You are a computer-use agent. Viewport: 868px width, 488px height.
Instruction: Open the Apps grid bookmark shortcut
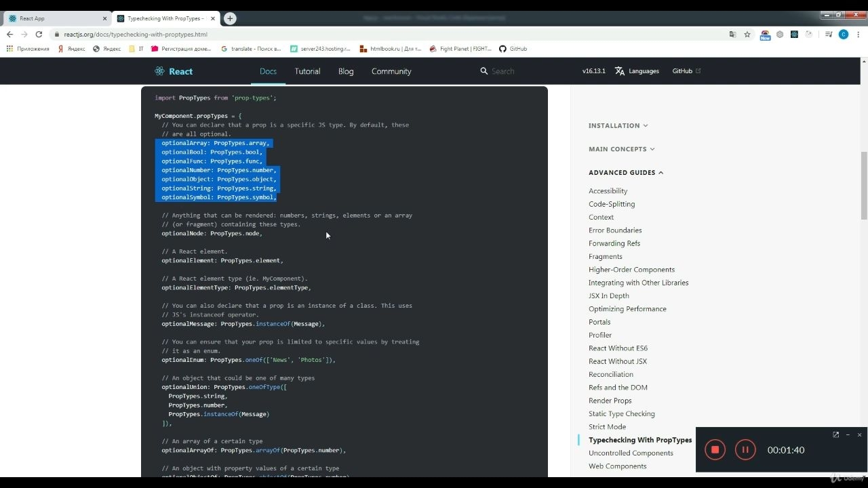coord(28,49)
